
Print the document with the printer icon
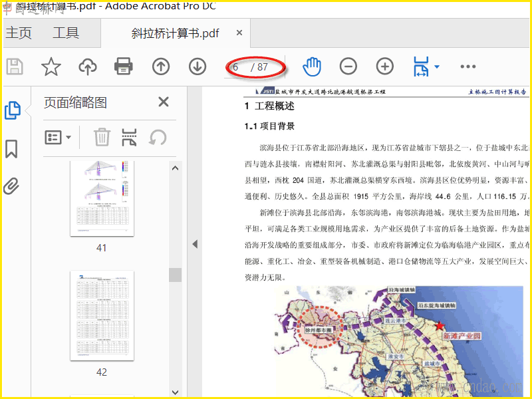(124, 66)
